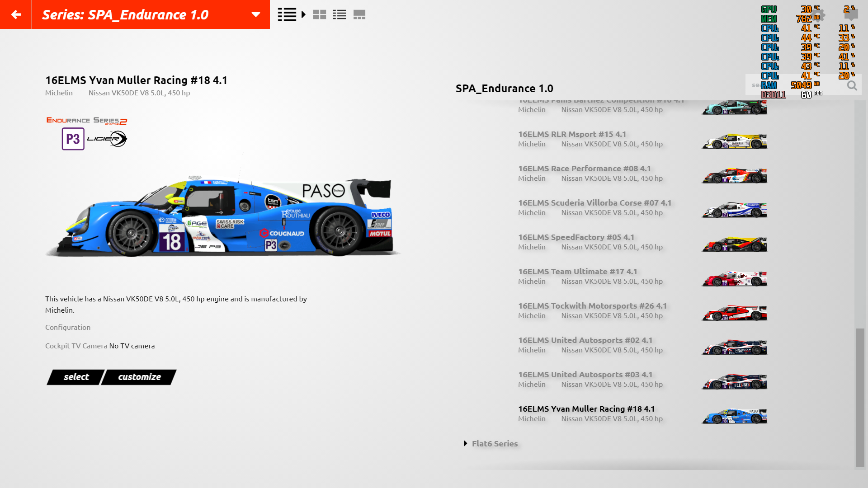The width and height of the screenshot is (868, 488).
Task: Click the P3 class badge icon
Action: [73, 139]
